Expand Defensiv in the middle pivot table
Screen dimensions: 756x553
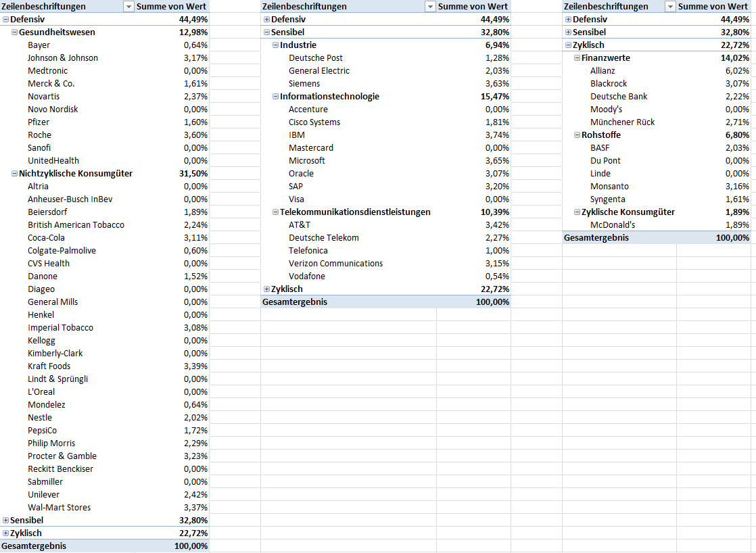pos(266,20)
